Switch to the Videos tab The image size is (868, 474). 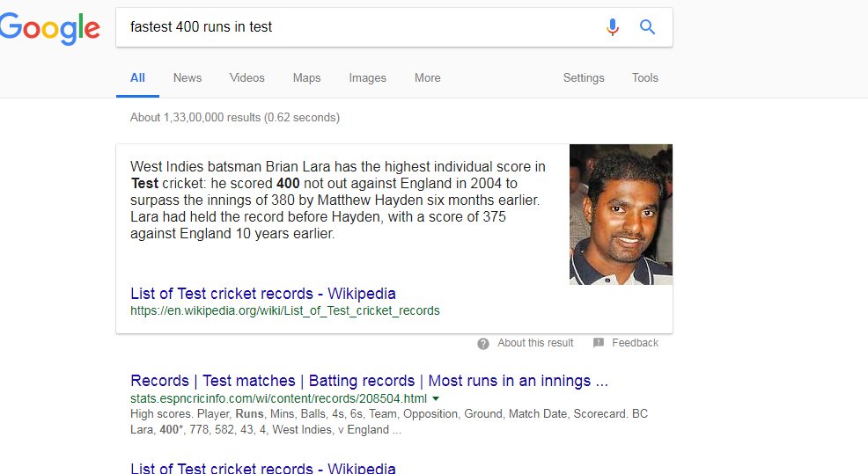click(246, 78)
